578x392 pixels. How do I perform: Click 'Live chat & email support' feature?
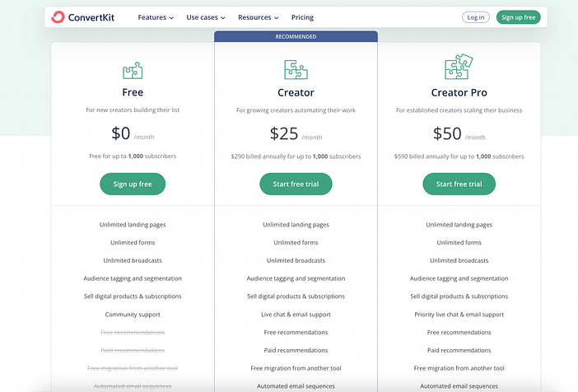296,315
